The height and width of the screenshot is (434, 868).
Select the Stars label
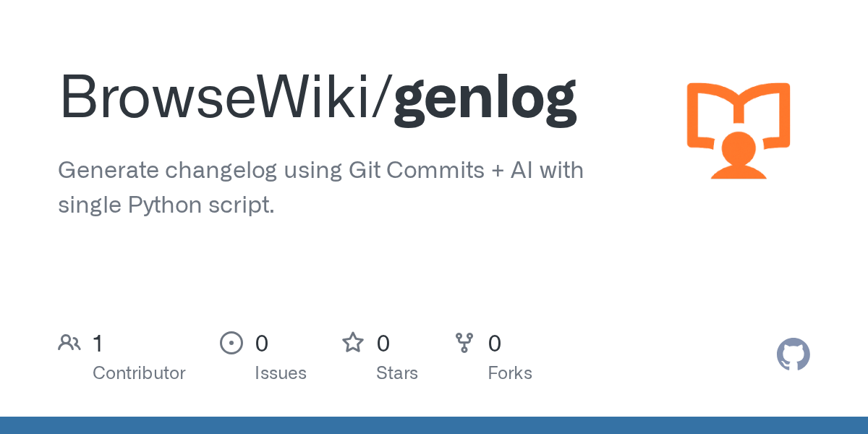[397, 373]
